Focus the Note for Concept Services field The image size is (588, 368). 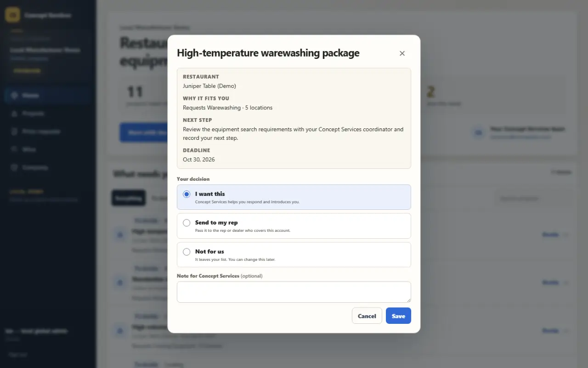pos(294,292)
